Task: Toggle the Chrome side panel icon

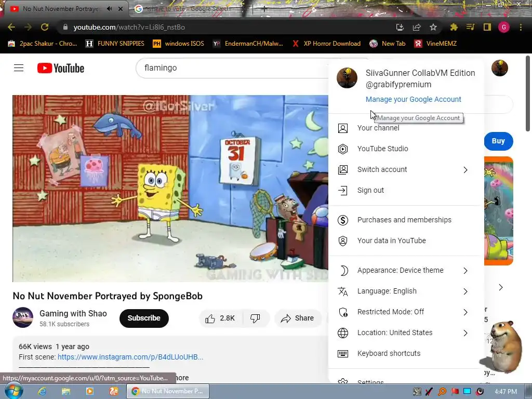Action: tap(487, 27)
